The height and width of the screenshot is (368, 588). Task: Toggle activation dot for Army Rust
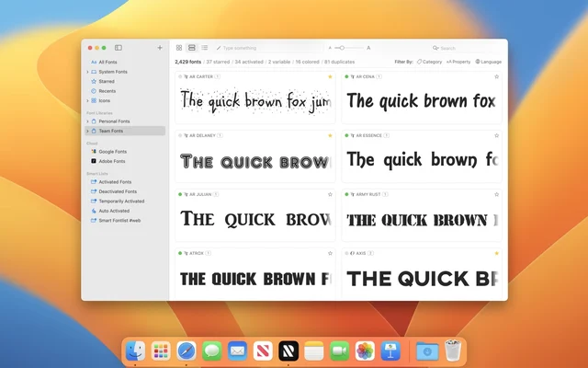(x=346, y=194)
